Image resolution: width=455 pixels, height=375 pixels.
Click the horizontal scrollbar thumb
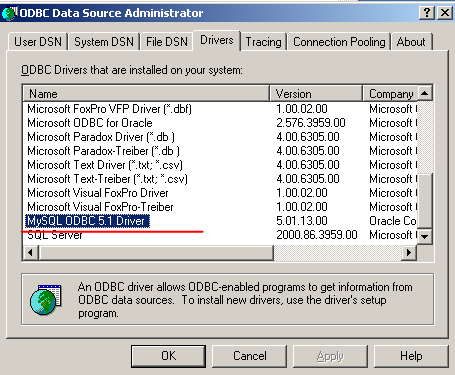point(156,252)
